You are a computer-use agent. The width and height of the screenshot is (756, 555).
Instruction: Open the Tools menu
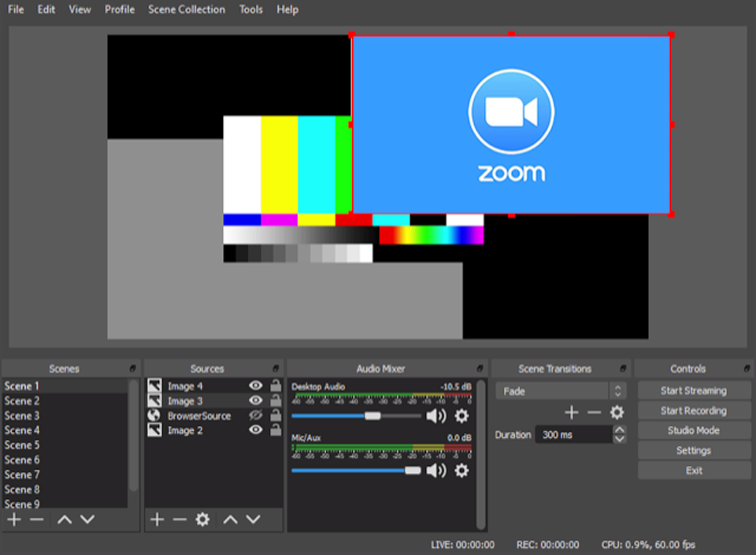[x=250, y=9]
